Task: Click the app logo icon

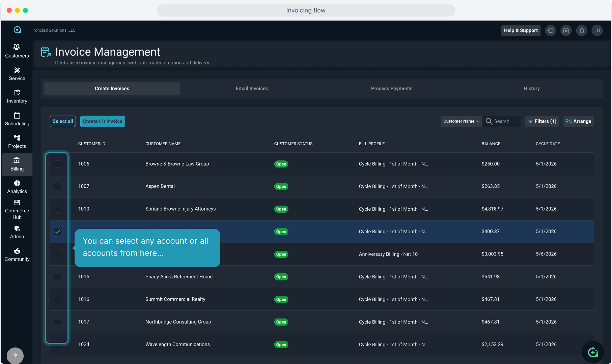Action: point(17,30)
